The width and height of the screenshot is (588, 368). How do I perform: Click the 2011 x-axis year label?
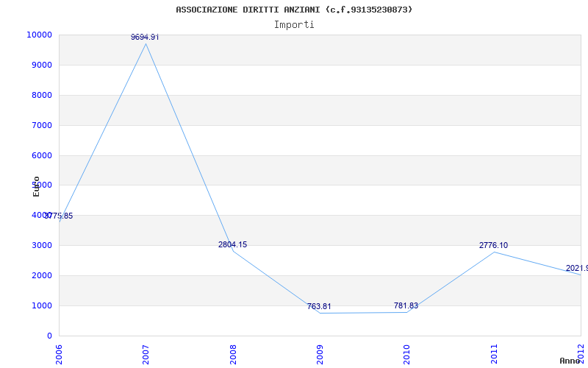(x=494, y=354)
